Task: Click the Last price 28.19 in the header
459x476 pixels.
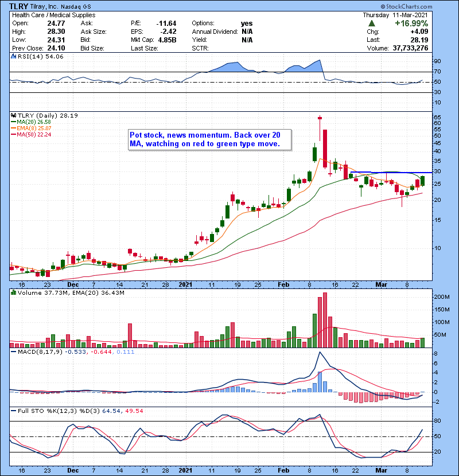Action: coord(419,40)
